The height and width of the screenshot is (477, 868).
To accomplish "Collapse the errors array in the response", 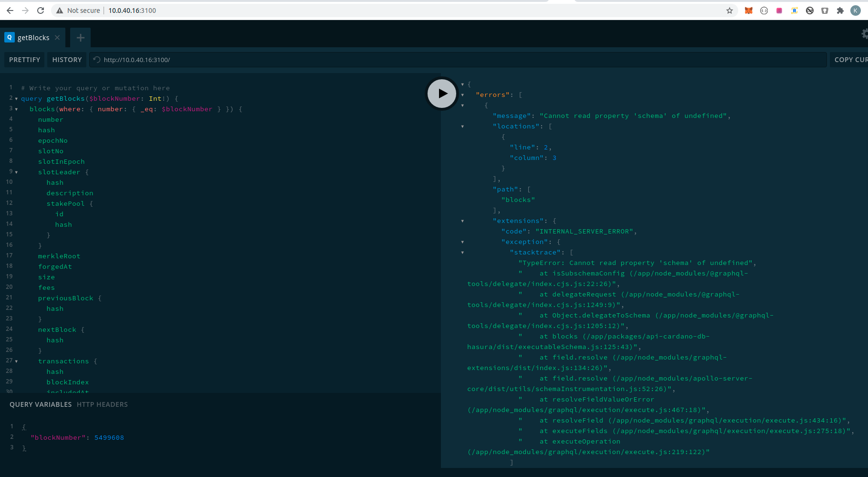I will [x=462, y=95].
